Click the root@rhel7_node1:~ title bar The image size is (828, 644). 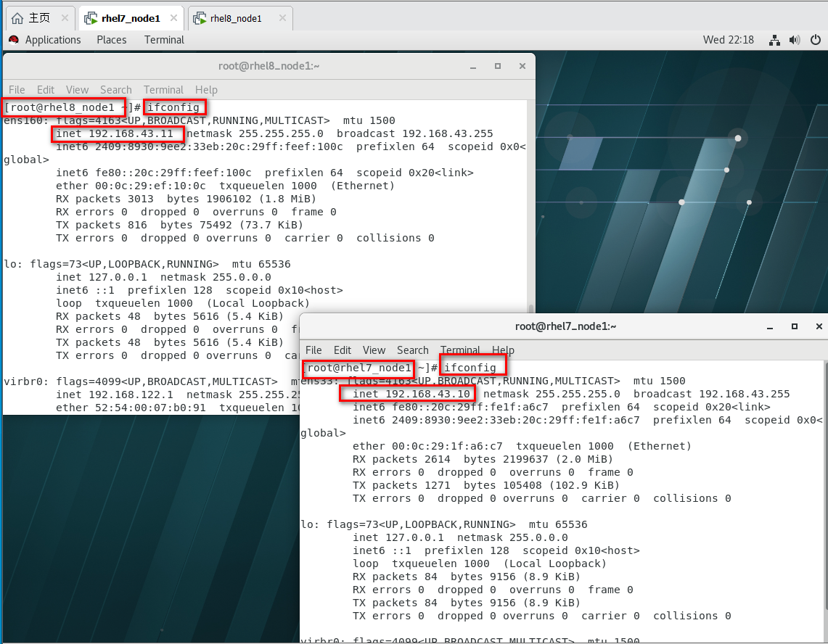coord(565,326)
